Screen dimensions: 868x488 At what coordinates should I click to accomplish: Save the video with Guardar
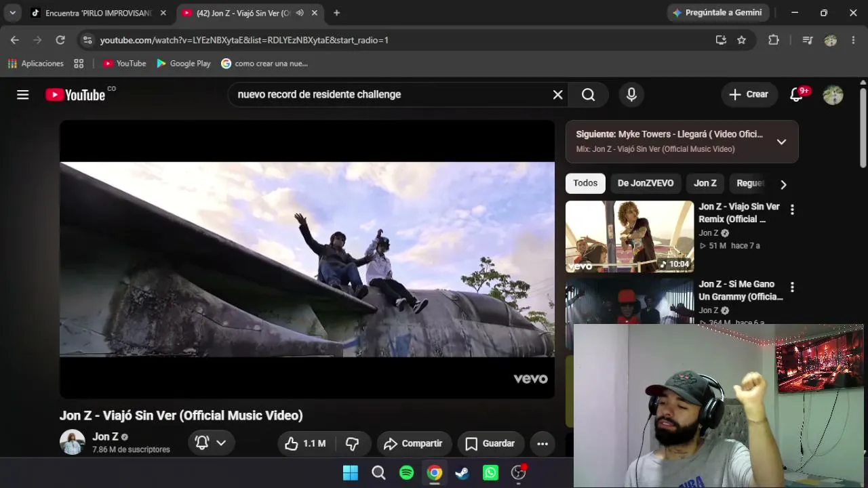(x=491, y=443)
